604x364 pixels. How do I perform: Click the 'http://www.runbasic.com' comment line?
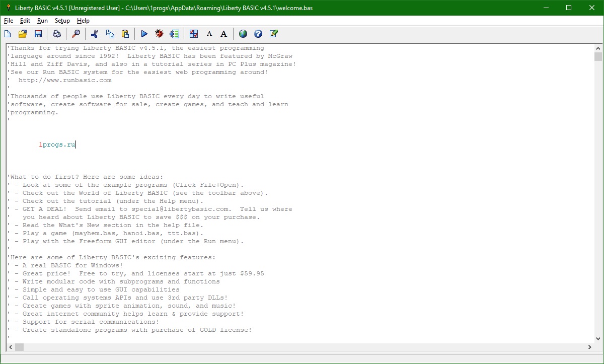(65, 81)
